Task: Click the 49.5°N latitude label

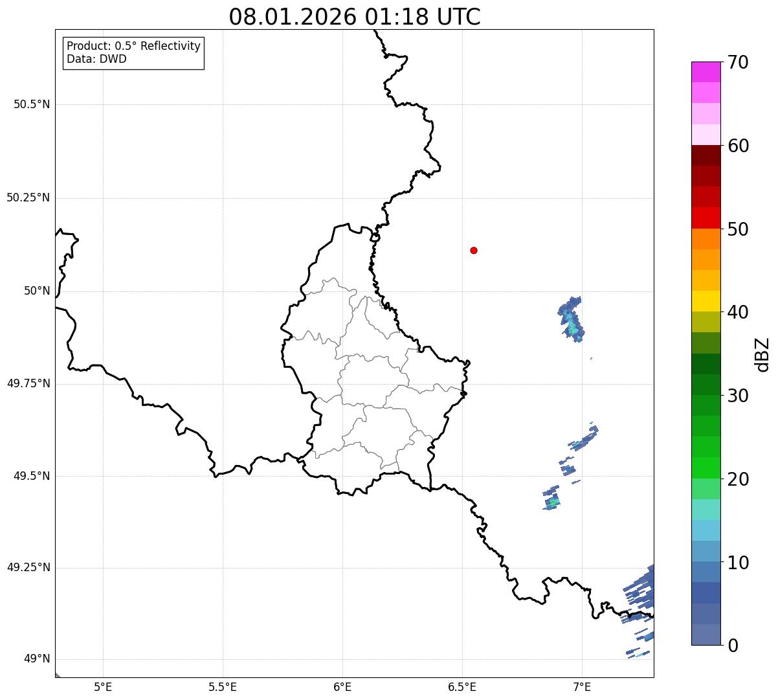Action: click(32, 476)
